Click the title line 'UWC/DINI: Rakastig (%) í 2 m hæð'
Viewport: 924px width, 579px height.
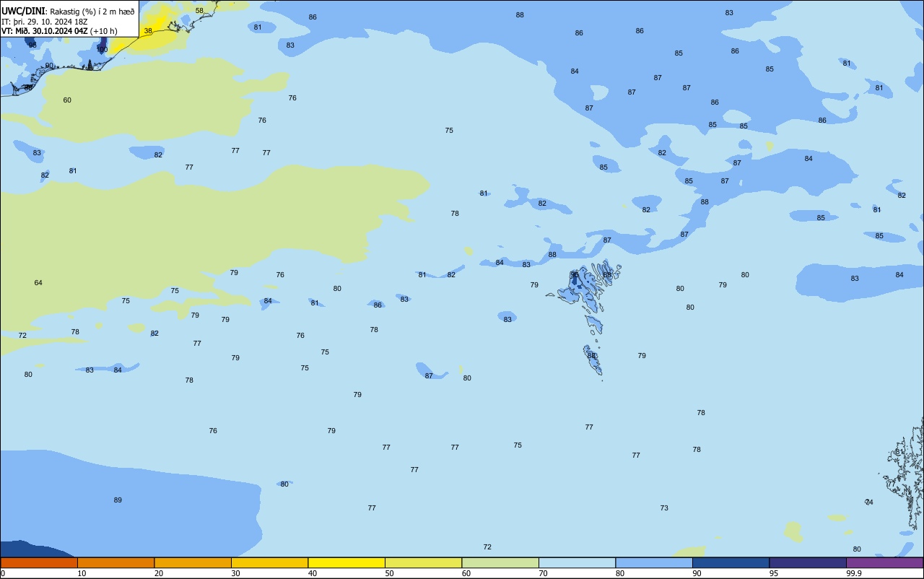pyautogui.click(x=68, y=12)
